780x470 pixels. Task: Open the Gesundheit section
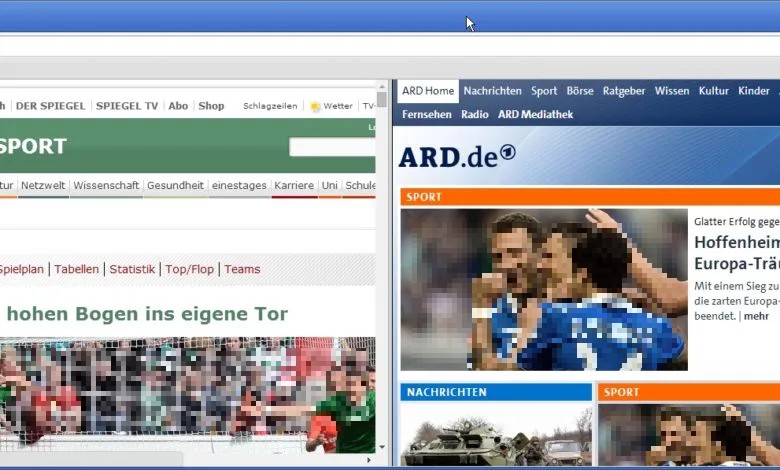pyautogui.click(x=175, y=186)
